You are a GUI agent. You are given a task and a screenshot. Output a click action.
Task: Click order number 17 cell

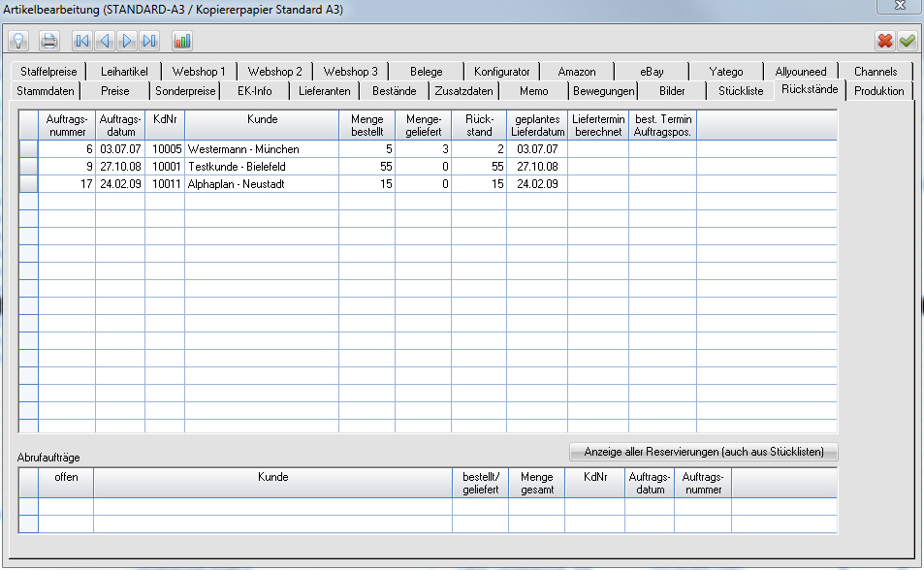(67, 184)
